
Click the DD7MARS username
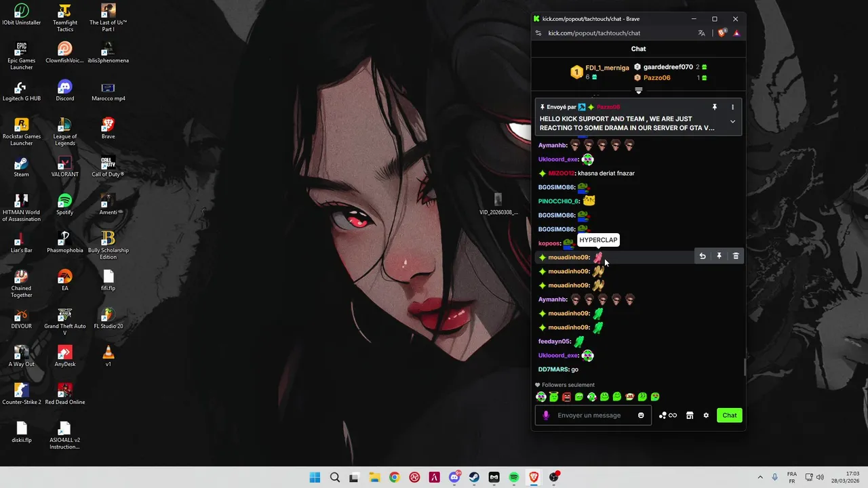tap(553, 369)
